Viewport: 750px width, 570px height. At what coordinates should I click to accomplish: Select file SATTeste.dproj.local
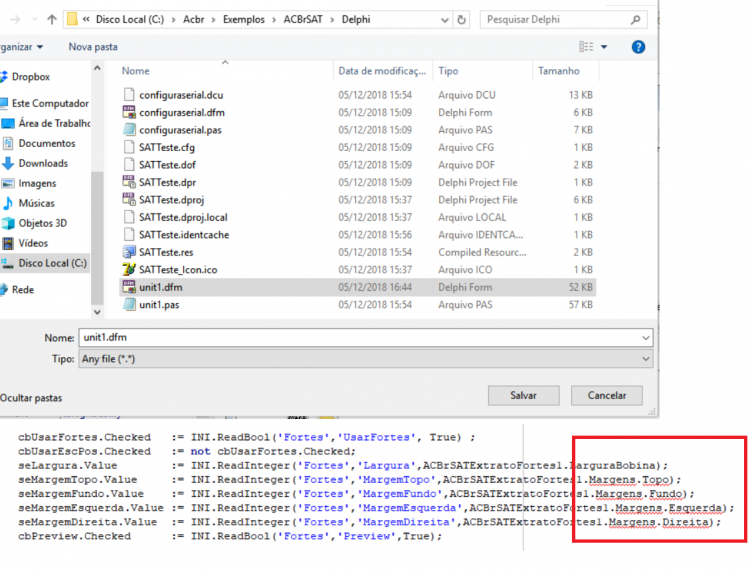coord(183,218)
